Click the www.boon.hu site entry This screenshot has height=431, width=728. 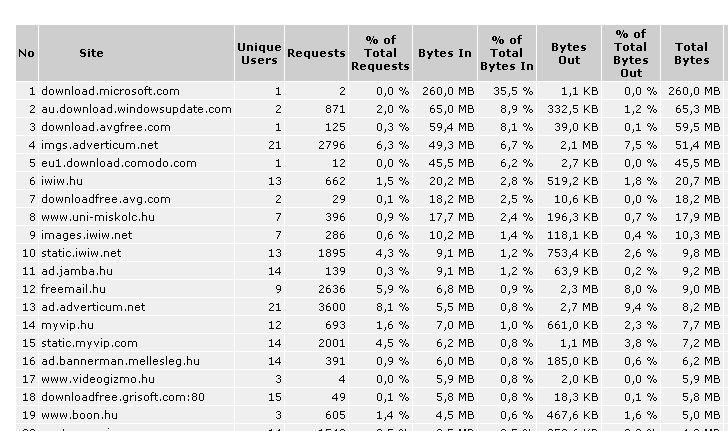79,415
